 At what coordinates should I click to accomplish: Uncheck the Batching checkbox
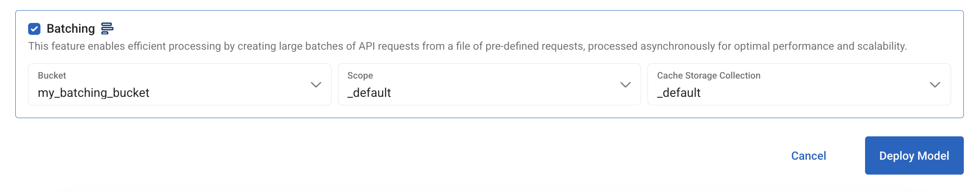pyautogui.click(x=34, y=29)
